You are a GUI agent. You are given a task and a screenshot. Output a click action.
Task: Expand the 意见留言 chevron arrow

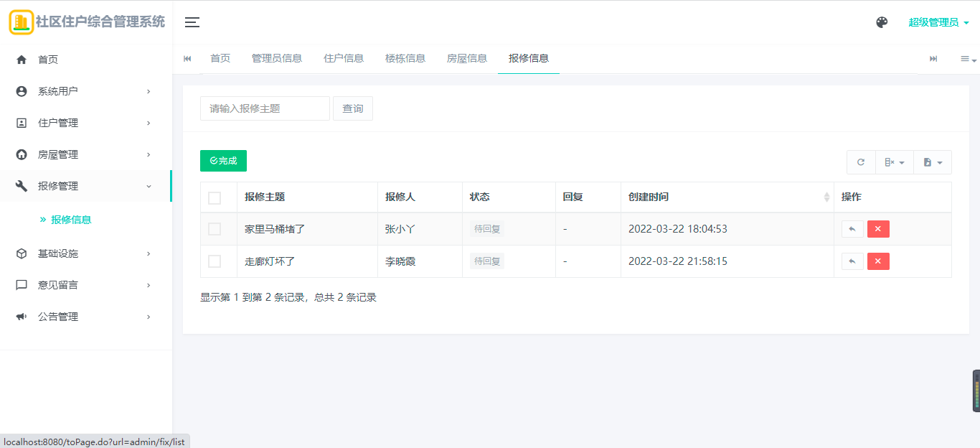149,285
